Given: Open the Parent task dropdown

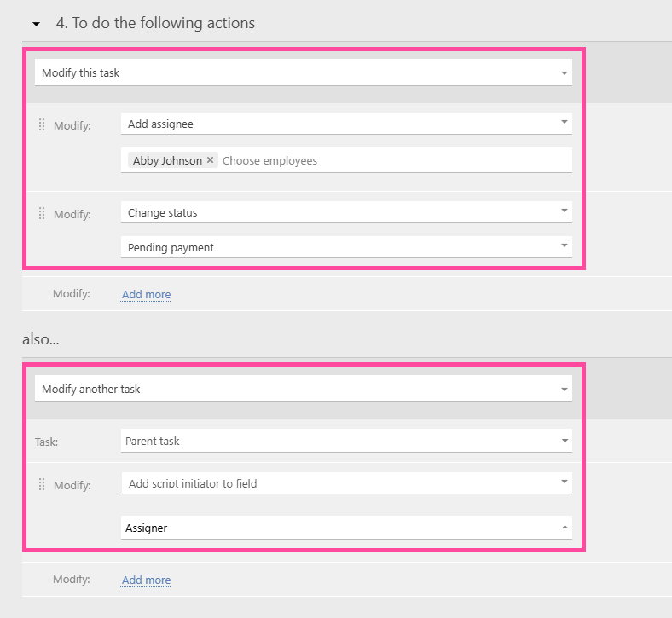Looking at the screenshot, I should (x=345, y=441).
